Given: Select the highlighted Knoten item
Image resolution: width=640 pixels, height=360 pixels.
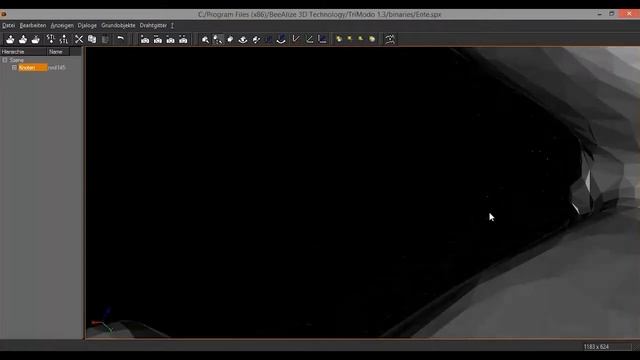Looking at the screenshot, I should tap(33, 67).
